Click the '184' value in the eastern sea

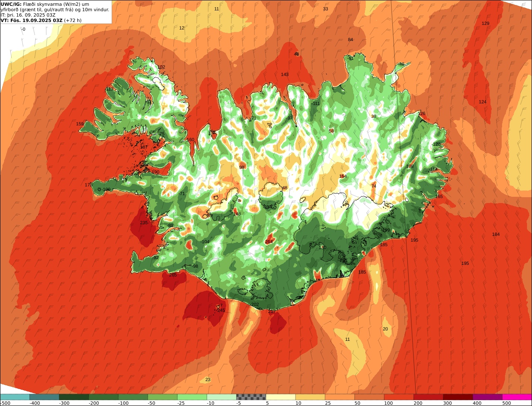[x=496, y=235]
